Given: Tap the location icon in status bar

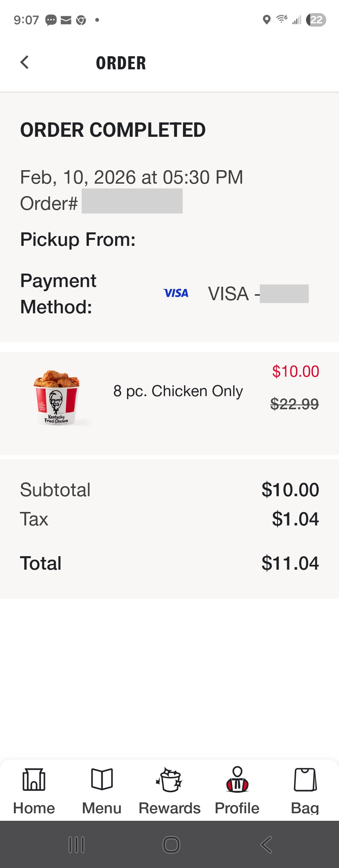Looking at the screenshot, I should coord(267,19).
